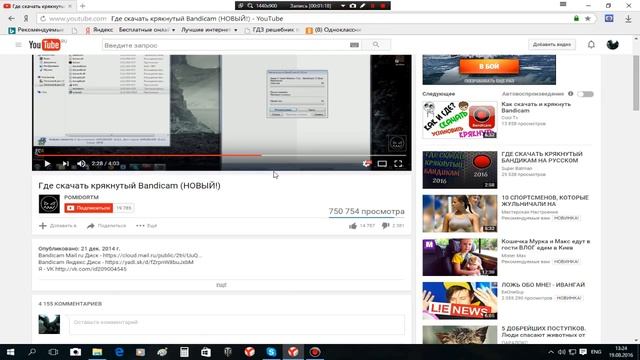640x360 pixels.
Task: Open the Яндекс bookmark
Action: pos(99,30)
